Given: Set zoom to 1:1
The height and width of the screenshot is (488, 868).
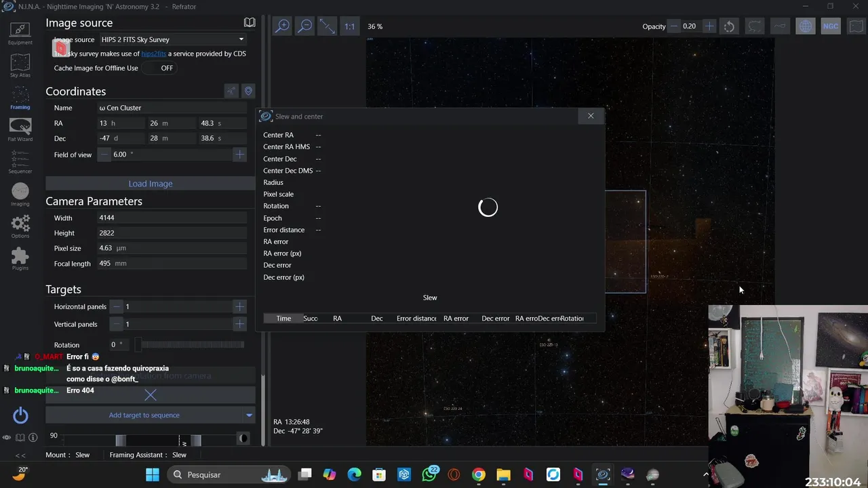Looking at the screenshot, I should tap(349, 26).
